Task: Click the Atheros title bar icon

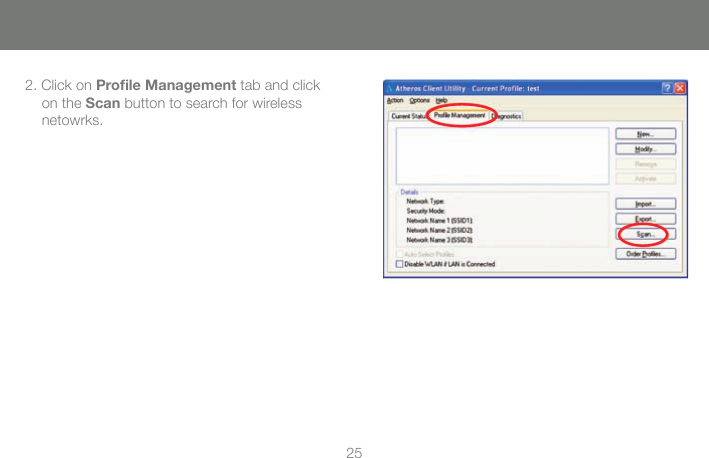Action: point(389,89)
